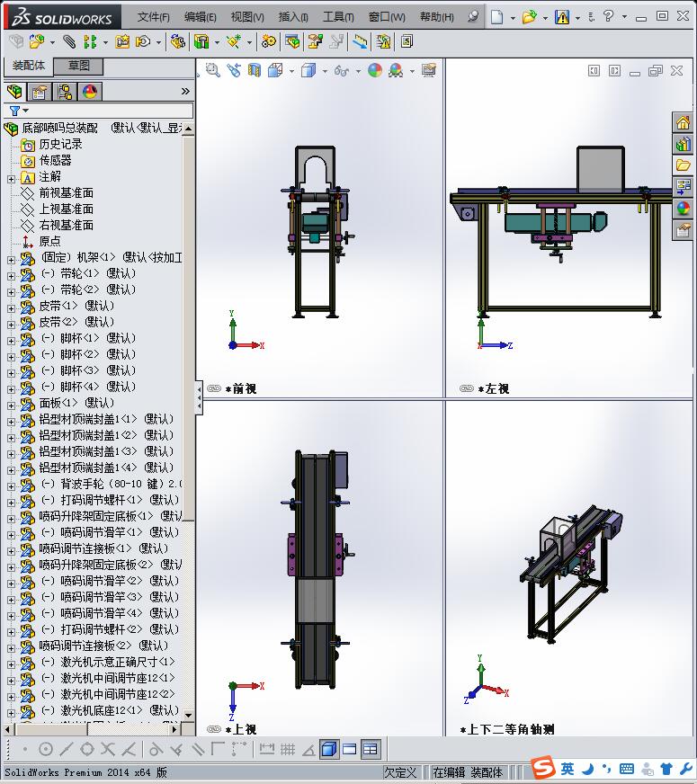This screenshot has width=697, height=784.
Task: Select 前视基准面 in the tree
Action: pyautogui.click(x=66, y=193)
